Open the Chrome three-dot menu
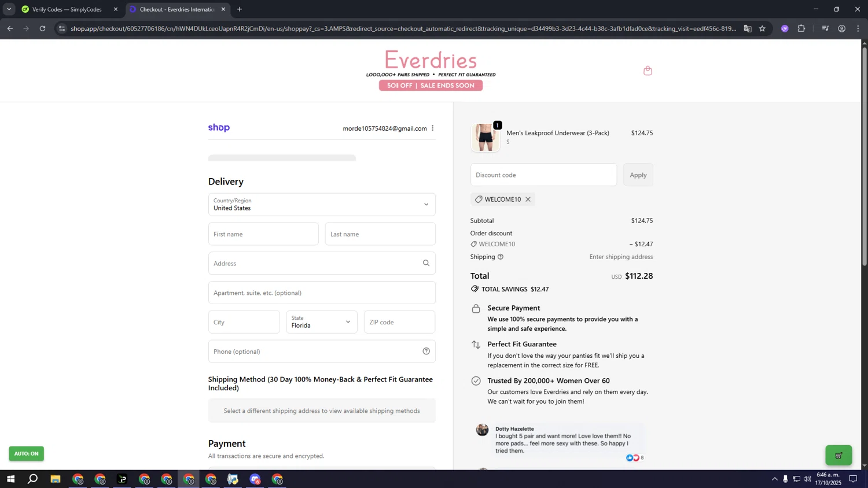This screenshot has width=868, height=488. point(858,28)
